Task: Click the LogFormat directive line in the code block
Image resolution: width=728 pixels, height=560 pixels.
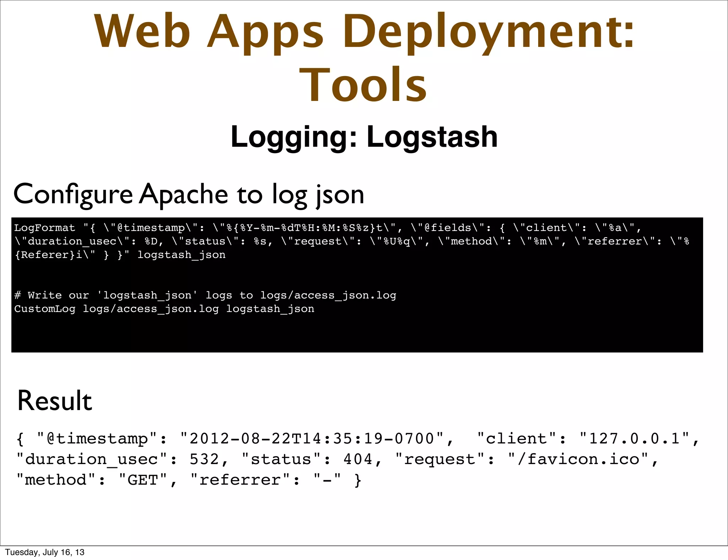Action: (x=328, y=228)
